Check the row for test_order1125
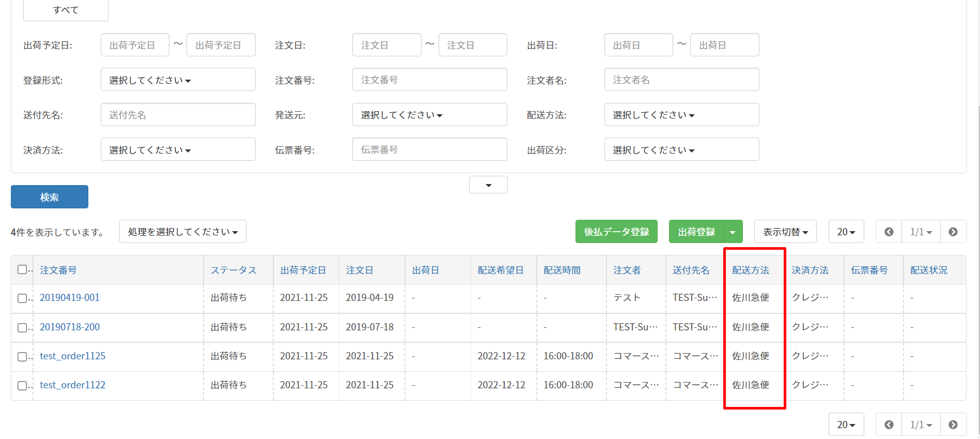 (x=22, y=357)
